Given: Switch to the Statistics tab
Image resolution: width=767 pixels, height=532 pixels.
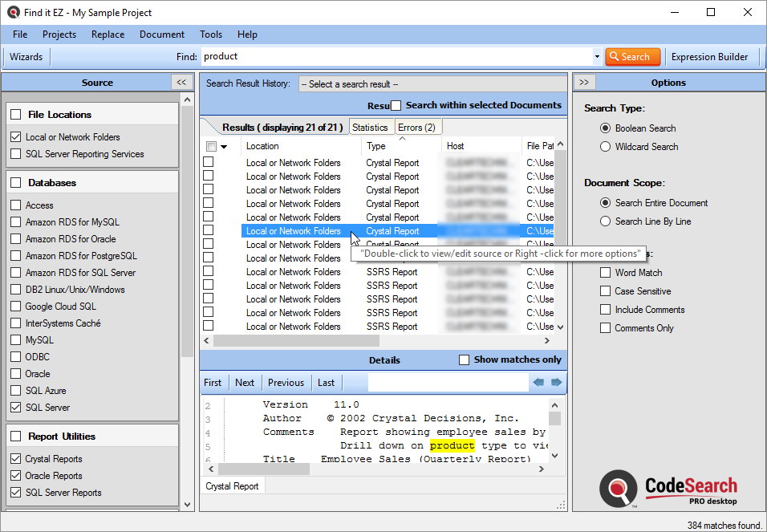Looking at the screenshot, I should 370,128.
